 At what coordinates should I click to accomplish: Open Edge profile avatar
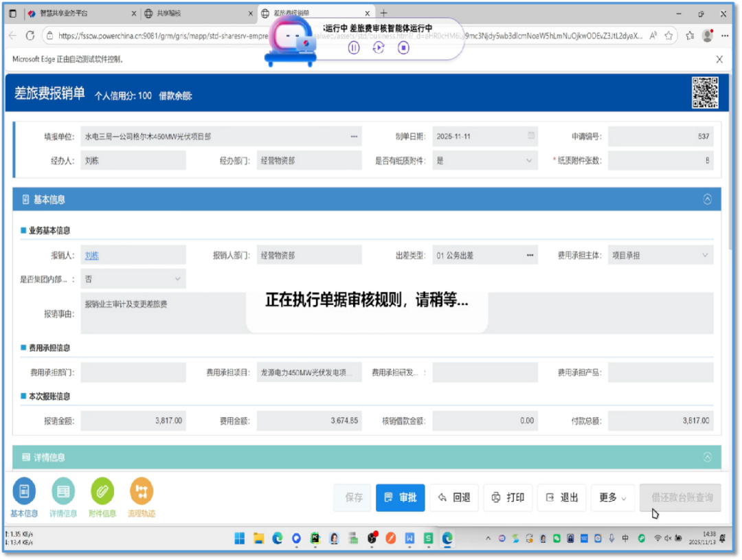[x=708, y=36]
